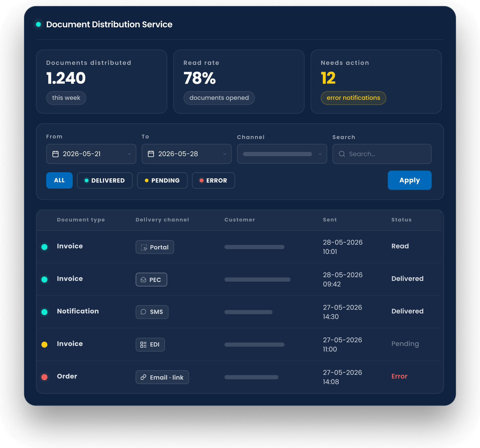The height and width of the screenshot is (448, 480).
Task: Filter by PENDING status
Action: [162, 180]
